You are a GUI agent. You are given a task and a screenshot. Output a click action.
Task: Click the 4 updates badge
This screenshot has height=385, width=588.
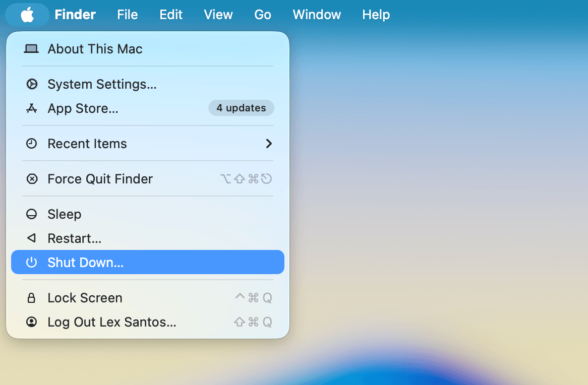pos(241,108)
